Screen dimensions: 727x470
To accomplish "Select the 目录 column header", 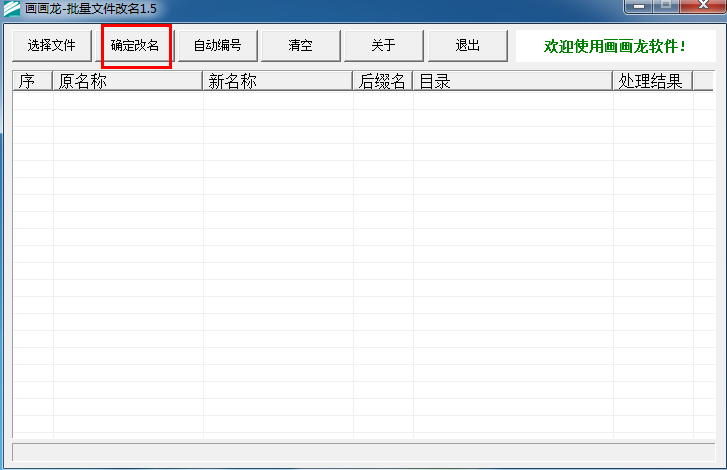I will pos(513,81).
